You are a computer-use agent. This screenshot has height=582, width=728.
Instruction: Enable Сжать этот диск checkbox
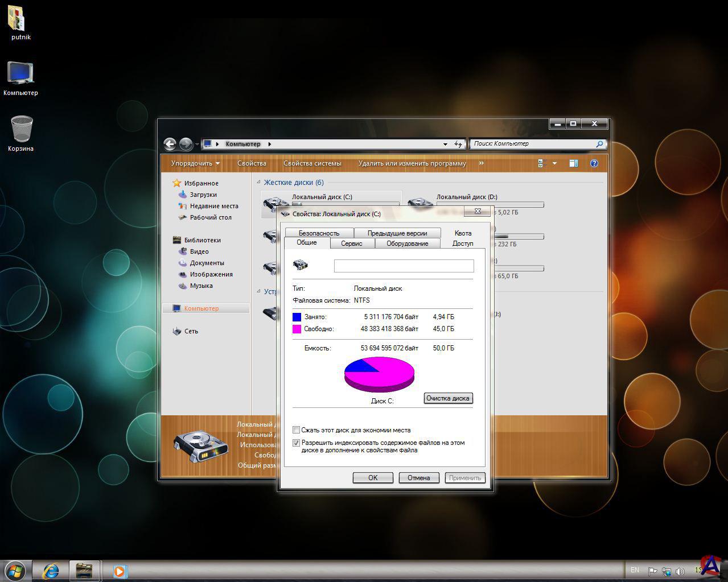click(x=296, y=430)
